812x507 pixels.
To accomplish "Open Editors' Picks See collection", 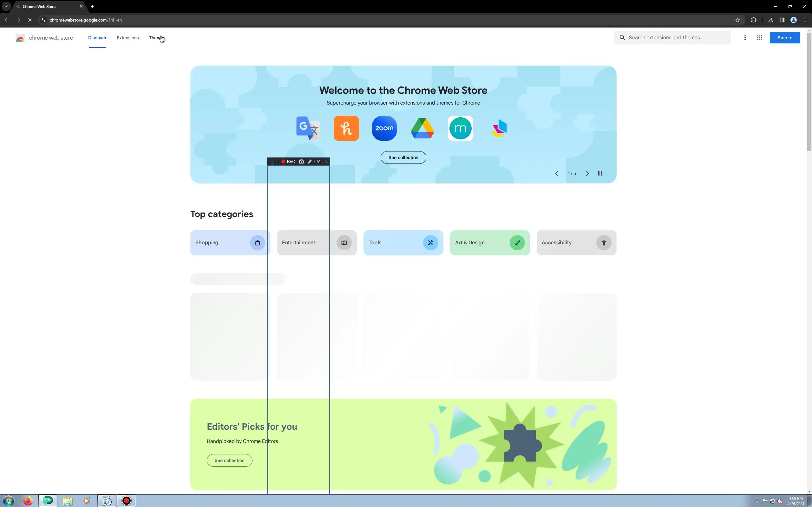I will [x=229, y=460].
